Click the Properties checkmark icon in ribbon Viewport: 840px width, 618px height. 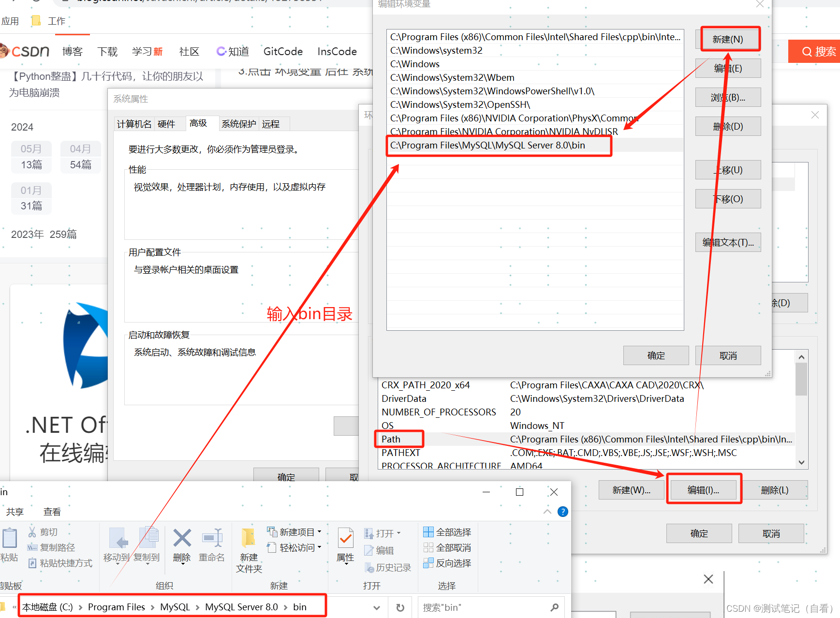point(345,538)
